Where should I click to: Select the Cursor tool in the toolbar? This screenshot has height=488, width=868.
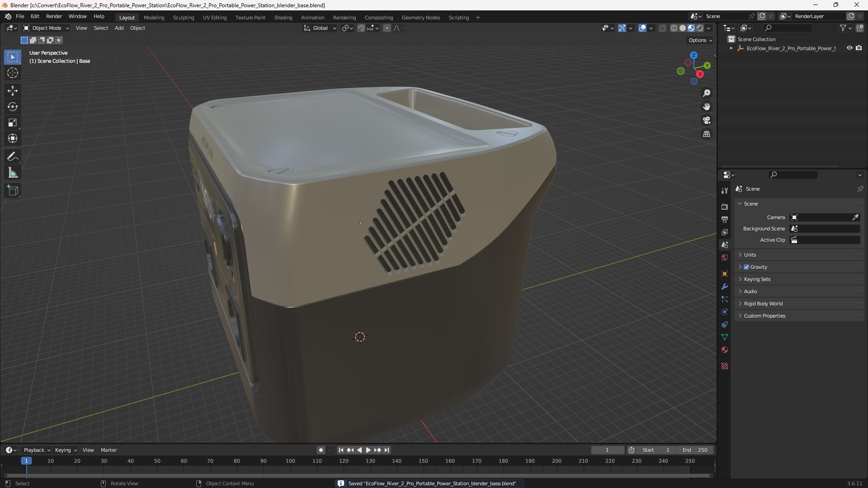tap(13, 73)
